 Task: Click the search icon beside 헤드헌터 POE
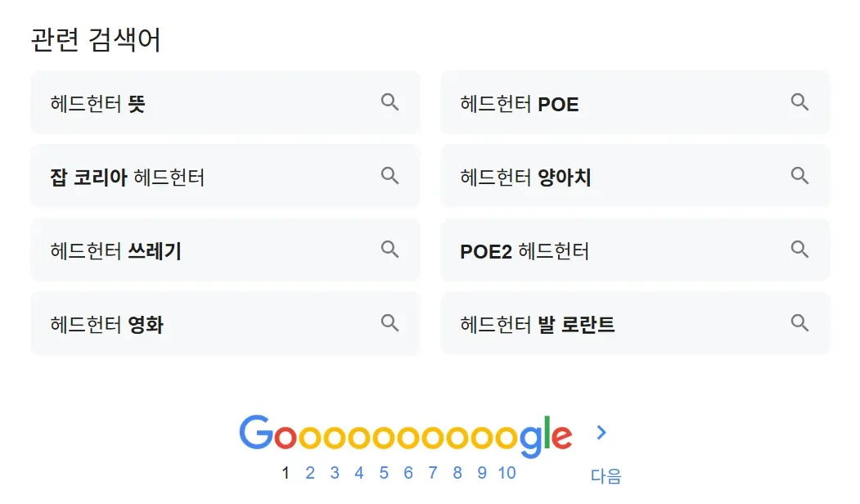pyautogui.click(x=799, y=102)
